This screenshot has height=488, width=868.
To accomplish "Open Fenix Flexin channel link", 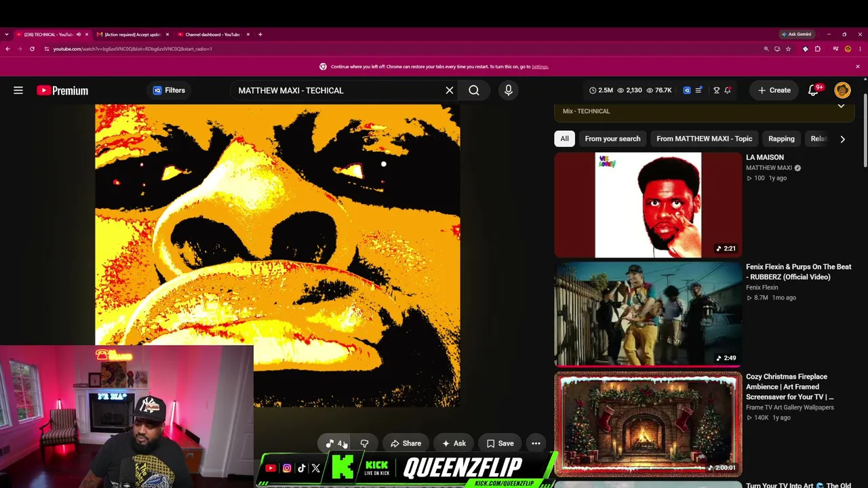I will point(762,287).
